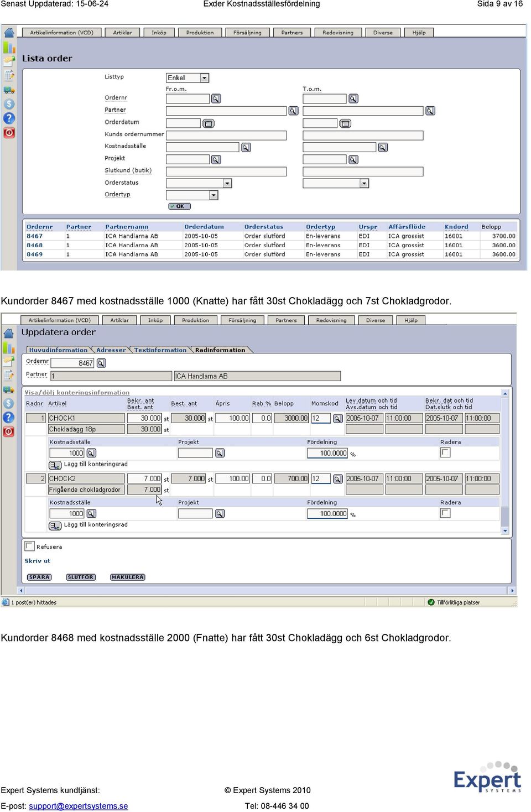Click the Skriv ut link
Image resolution: width=531 pixels, height=812 pixels.
[37, 561]
